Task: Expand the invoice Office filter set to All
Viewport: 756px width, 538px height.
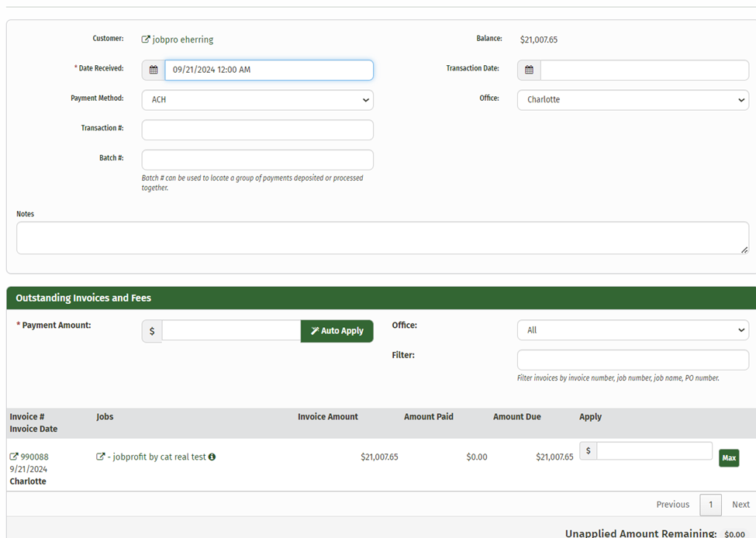Action: tap(633, 330)
